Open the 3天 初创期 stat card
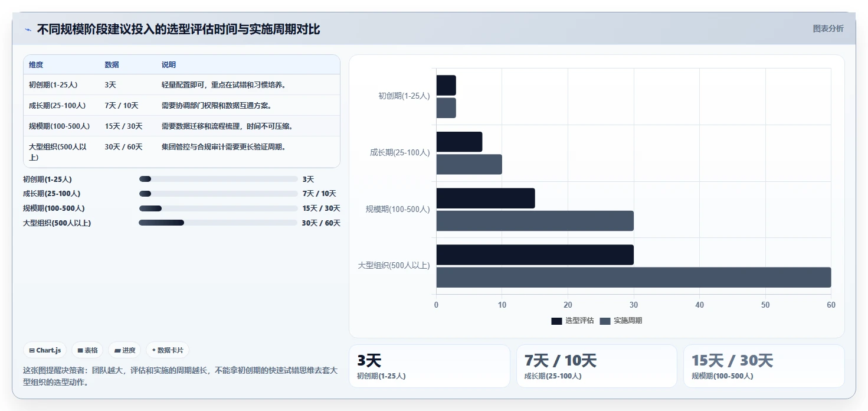The width and height of the screenshot is (868, 411). (430, 366)
